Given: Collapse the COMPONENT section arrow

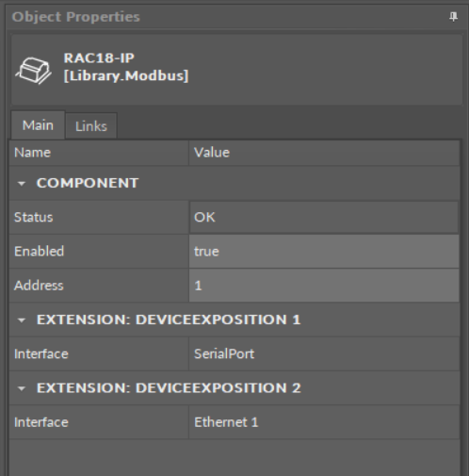Looking at the screenshot, I should tap(22, 183).
